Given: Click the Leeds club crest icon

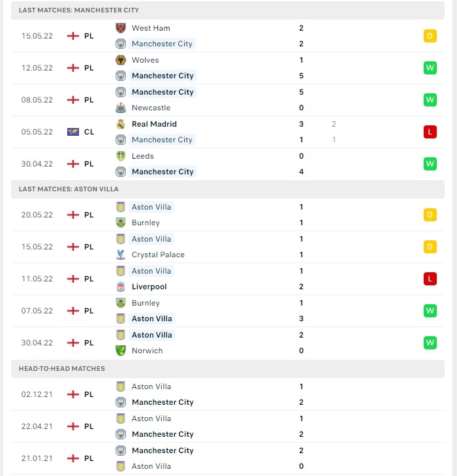Looking at the screenshot, I should [121, 156].
